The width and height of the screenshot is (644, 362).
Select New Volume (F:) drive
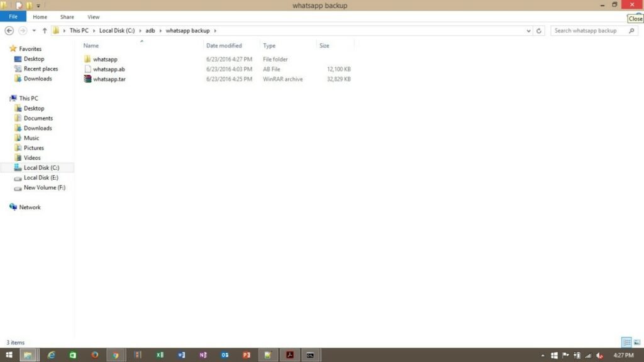pyautogui.click(x=45, y=187)
